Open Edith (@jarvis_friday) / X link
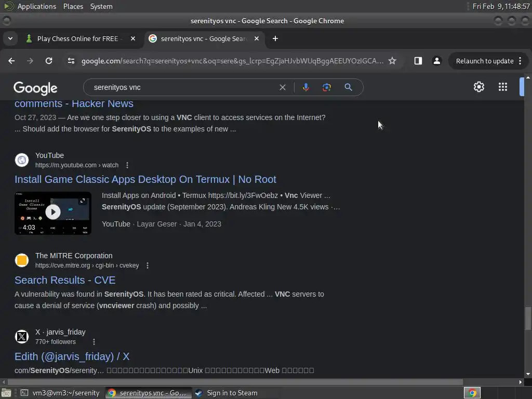 tap(72, 356)
